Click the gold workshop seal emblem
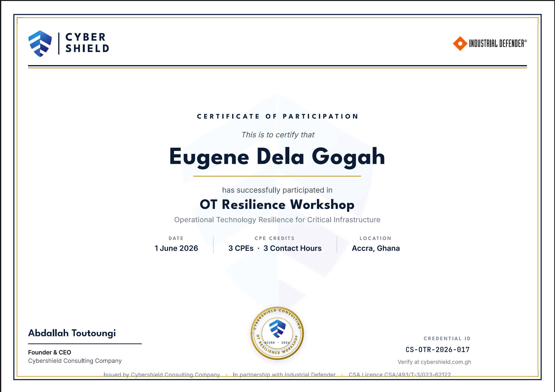555x392 pixels. (277, 333)
